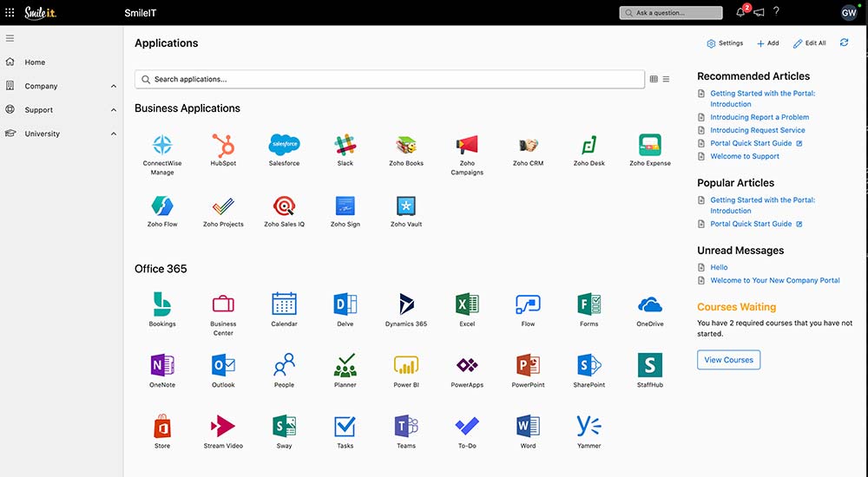Click the Ask a question search box
This screenshot has height=477, width=868.
click(x=671, y=13)
